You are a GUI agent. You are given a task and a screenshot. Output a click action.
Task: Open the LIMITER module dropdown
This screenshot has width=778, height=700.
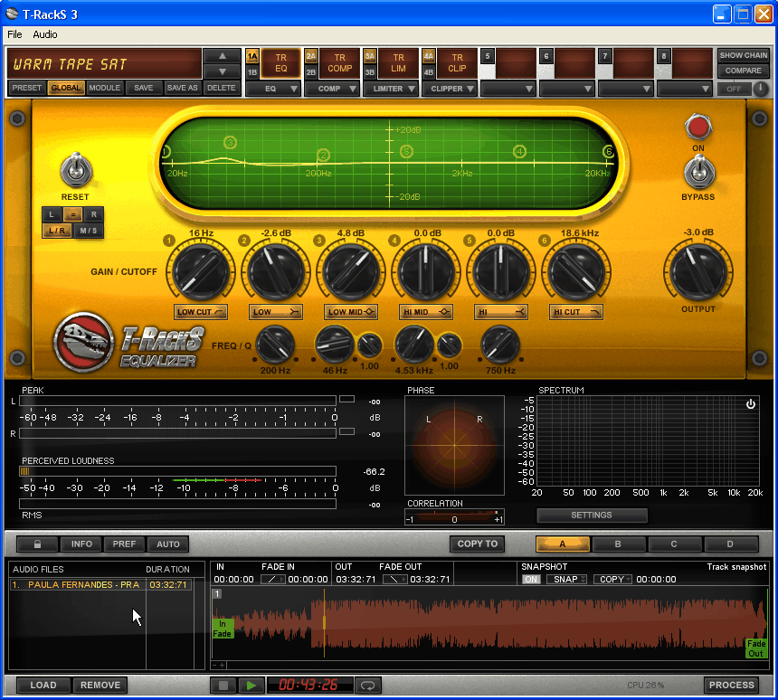392,89
